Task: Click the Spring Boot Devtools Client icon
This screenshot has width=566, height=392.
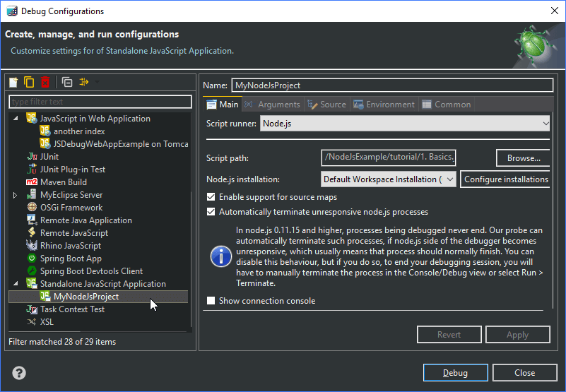Action: pos(32,271)
